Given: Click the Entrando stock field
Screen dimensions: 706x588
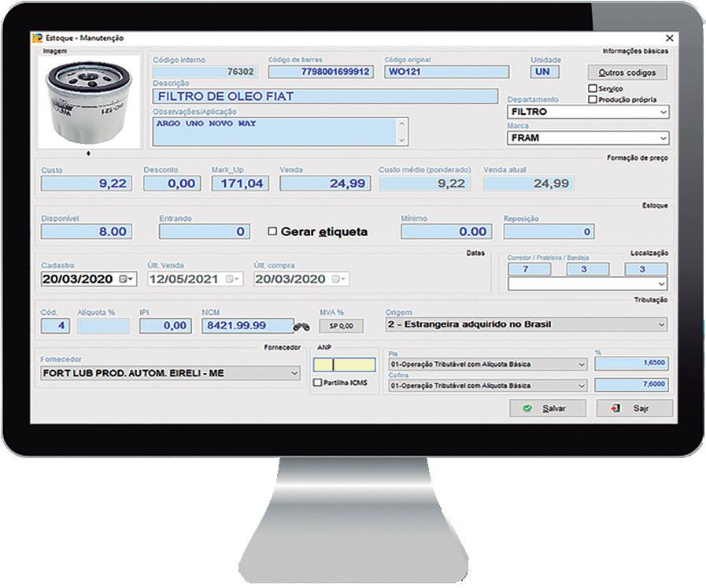Looking at the screenshot, I should (205, 231).
